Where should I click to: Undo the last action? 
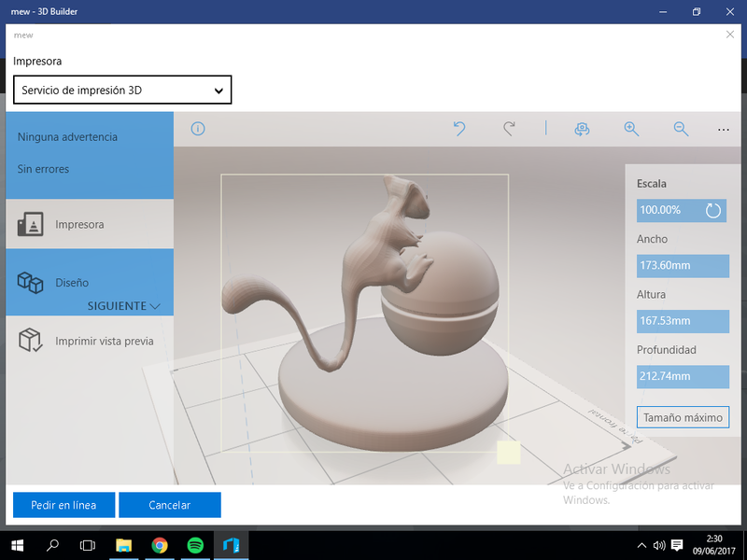pyautogui.click(x=459, y=129)
